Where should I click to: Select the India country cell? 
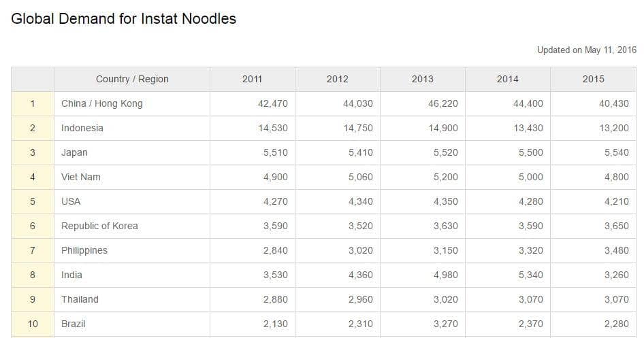[x=71, y=275]
